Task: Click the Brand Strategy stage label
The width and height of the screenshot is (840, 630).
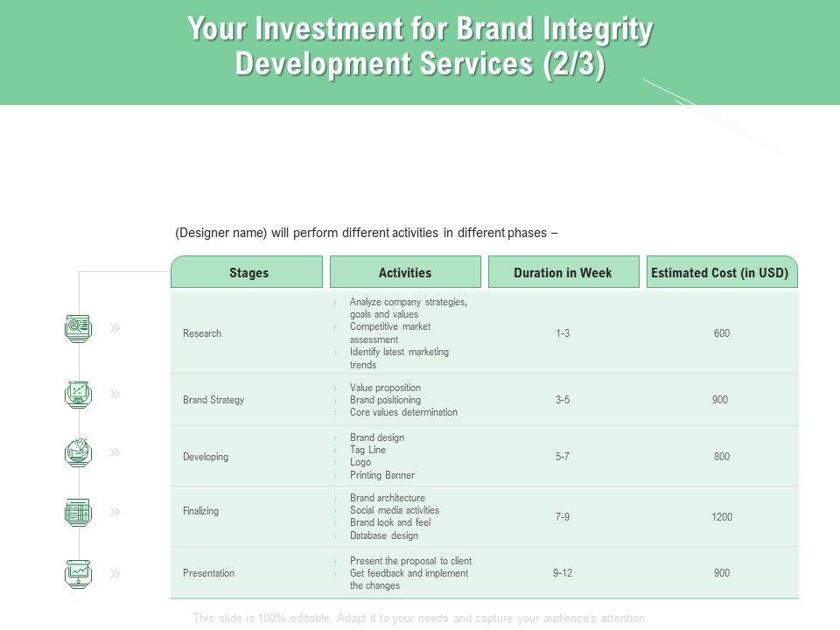Action: click(213, 400)
